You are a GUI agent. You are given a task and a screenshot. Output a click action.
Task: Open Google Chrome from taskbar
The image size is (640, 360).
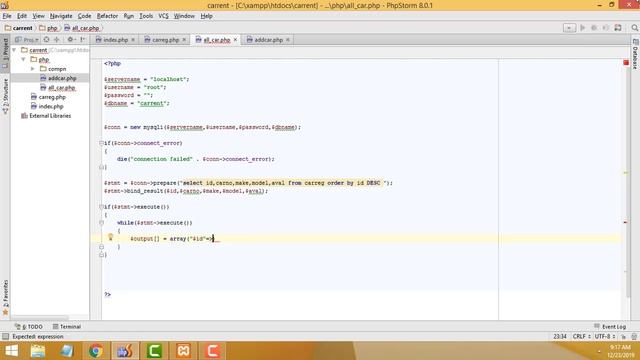[96, 351]
